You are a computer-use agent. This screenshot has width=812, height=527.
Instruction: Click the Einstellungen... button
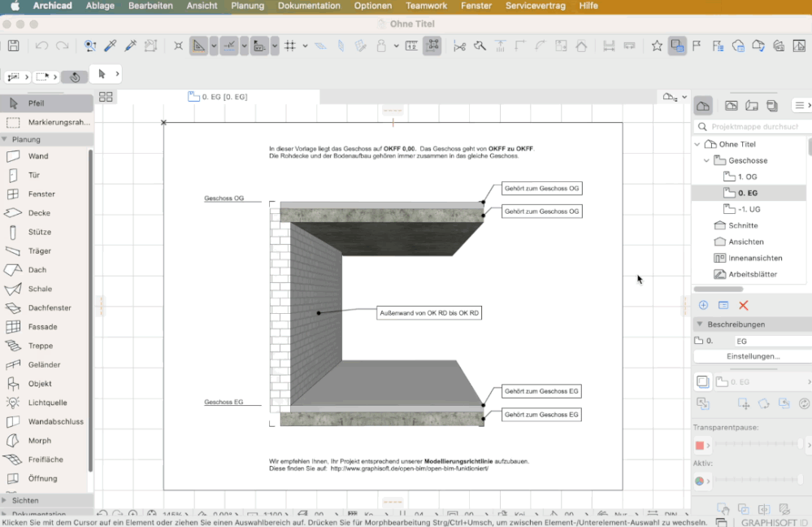753,356
